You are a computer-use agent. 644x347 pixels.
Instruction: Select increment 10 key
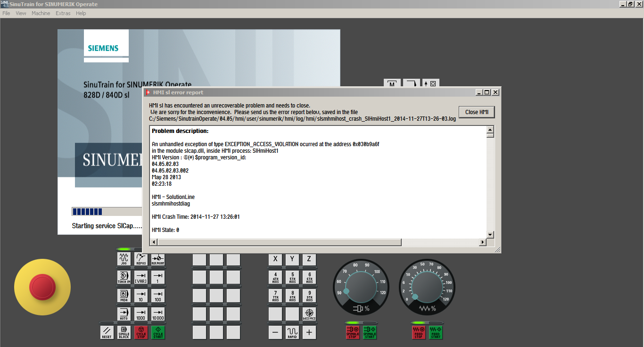click(x=141, y=296)
